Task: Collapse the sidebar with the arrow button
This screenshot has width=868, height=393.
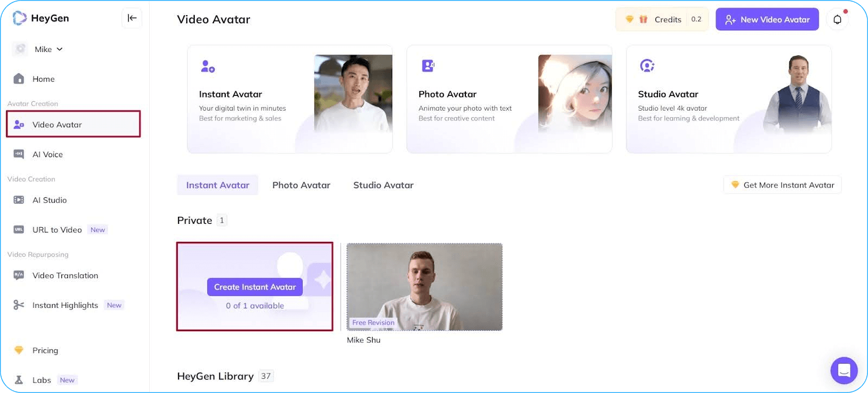Action: (x=132, y=18)
